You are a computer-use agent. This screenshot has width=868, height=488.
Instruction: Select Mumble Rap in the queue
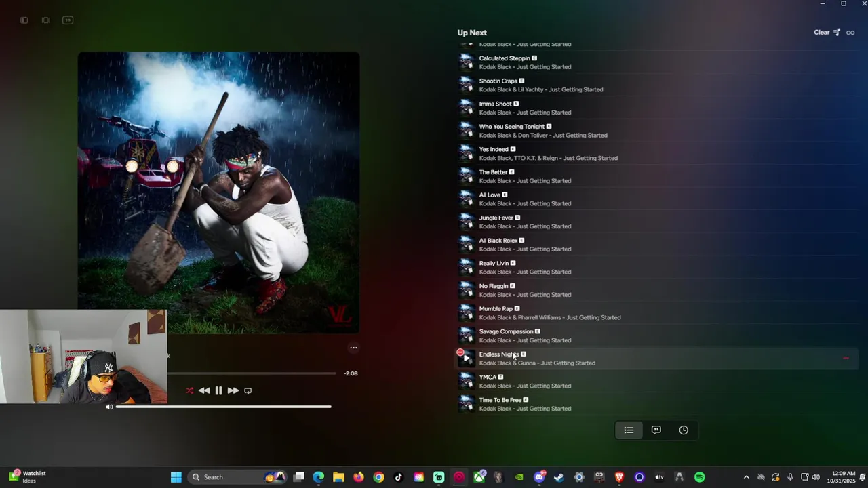coord(658,313)
